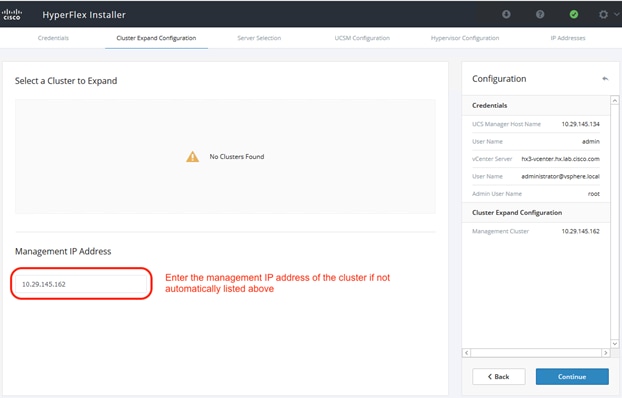Click the Cisco logo
The height and width of the screenshot is (398, 622).
[x=12, y=15]
